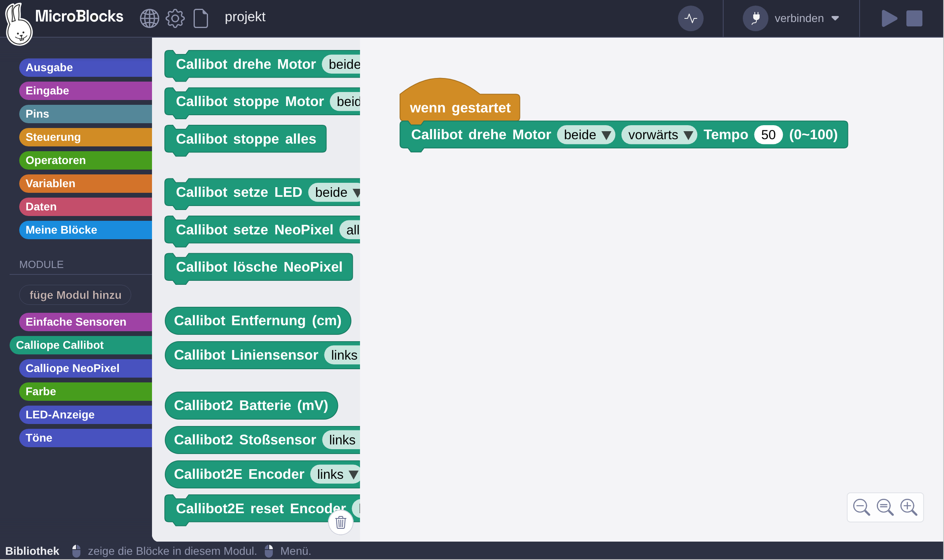
Task: Click the MicroBlocks title text
Action: pyautogui.click(x=79, y=16)
